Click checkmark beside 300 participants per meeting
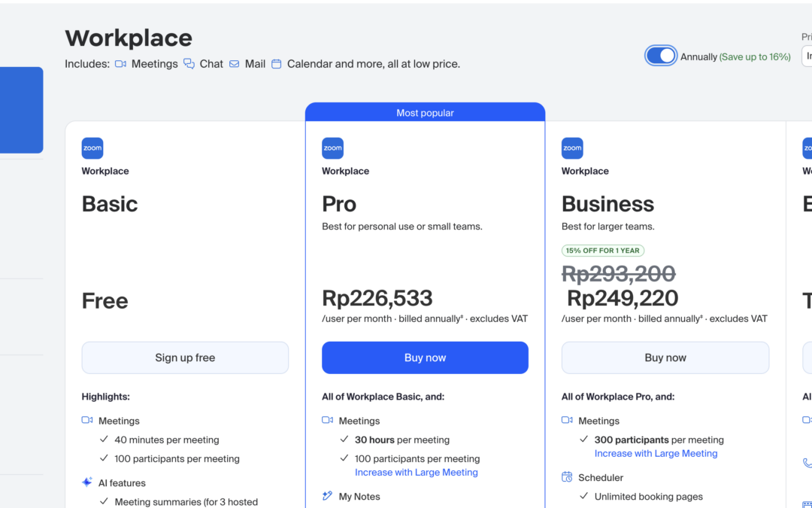812x508 pixels. point(584,439)
